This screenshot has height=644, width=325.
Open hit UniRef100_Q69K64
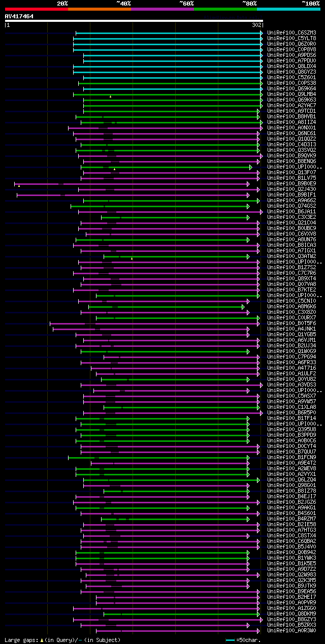(291, 88)
